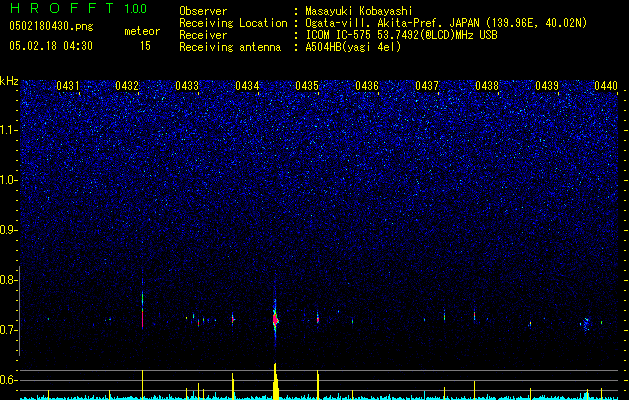Click the observer name Masayuki Kobayashi
The height and width of the screenshot is (400, 629).
pyautogui.click(x=359, y=11)
